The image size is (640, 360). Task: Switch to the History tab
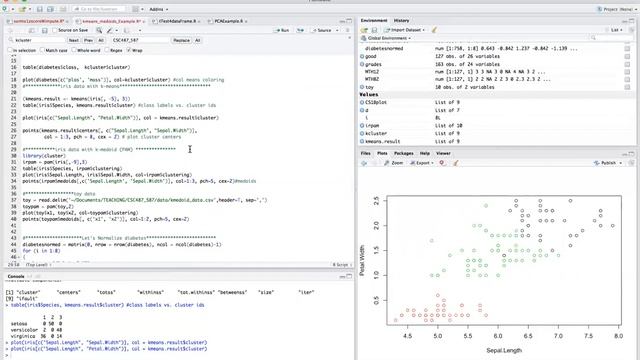401,20
